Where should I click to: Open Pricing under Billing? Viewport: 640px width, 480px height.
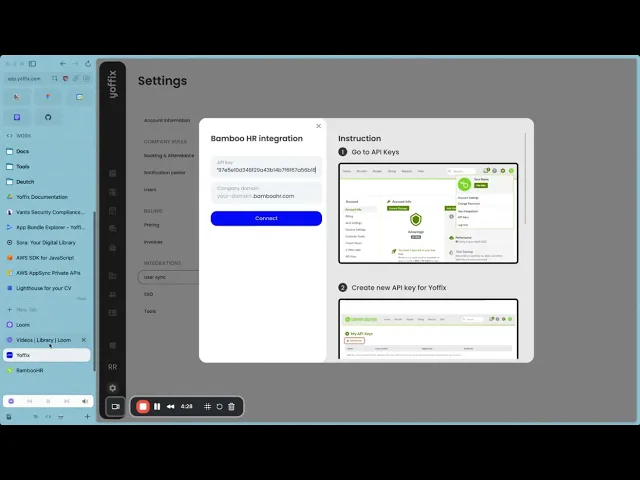[x=151, y=225]
